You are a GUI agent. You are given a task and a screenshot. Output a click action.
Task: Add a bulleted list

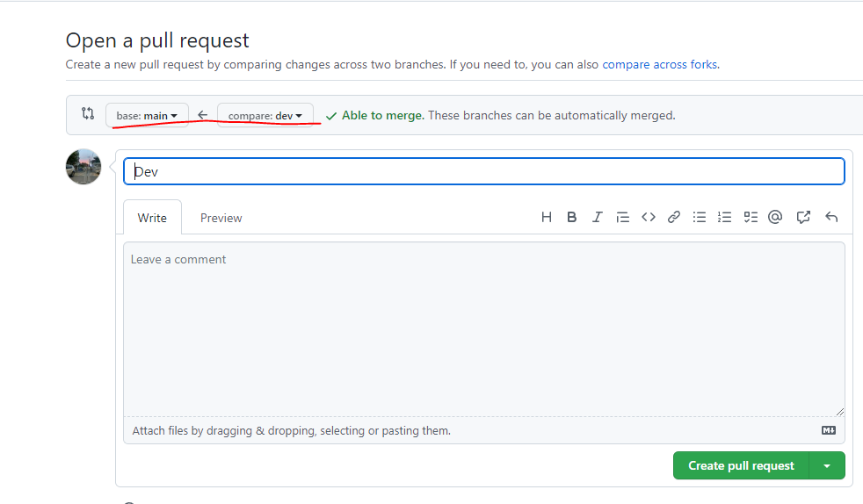(x=700, y=217)
